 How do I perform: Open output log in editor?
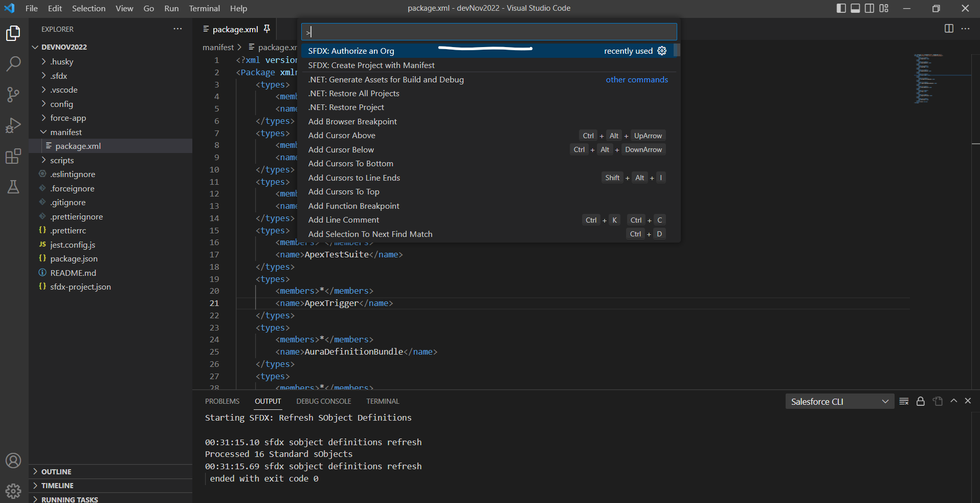click(x=938, y=401)
